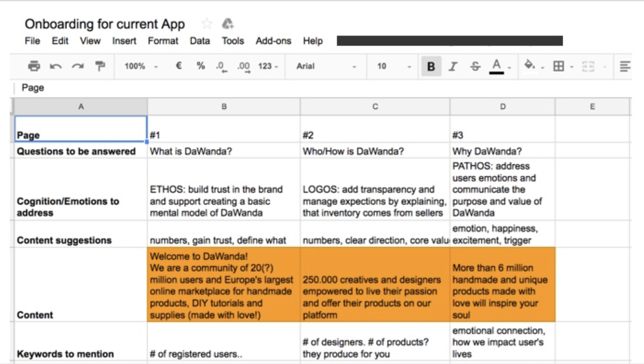Rename the 'Onboarding for current App' title
Screen dimensions: 644x364
pos(105,24)
